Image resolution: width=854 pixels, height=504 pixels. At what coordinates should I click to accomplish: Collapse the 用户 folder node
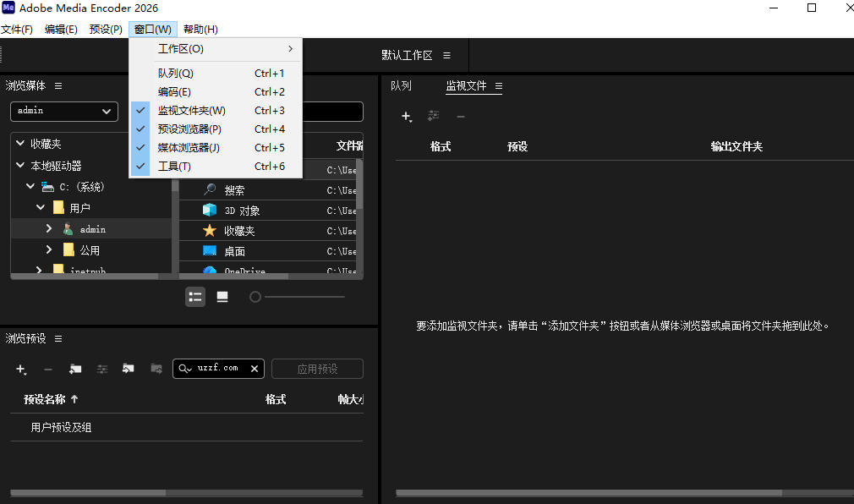coord(41,207)
